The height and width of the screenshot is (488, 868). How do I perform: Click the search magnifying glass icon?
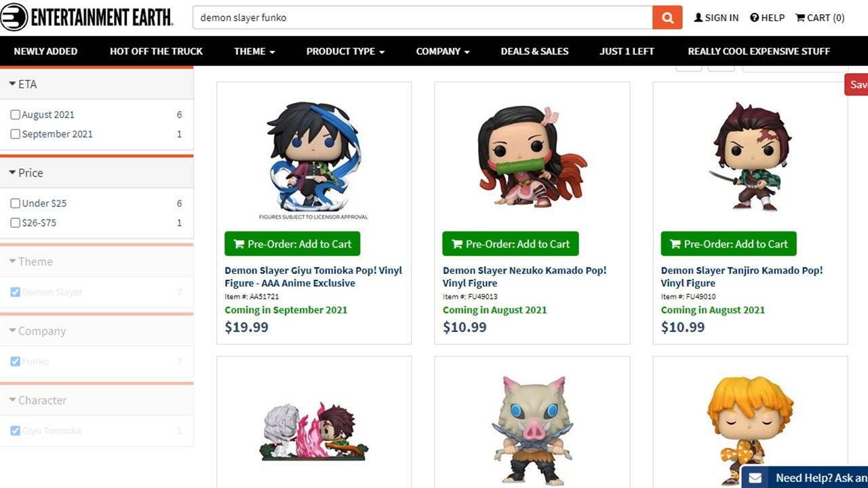[x=666, y=18]
